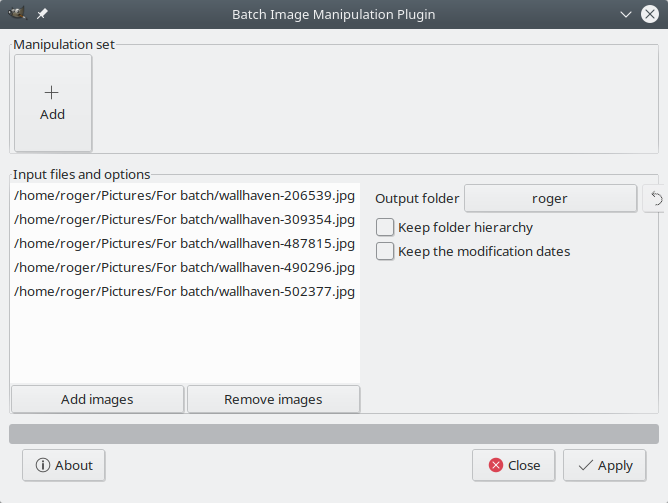Minimize the dialog using the chevron
This screenshot has height=503, width=668.
pos(625,15)
